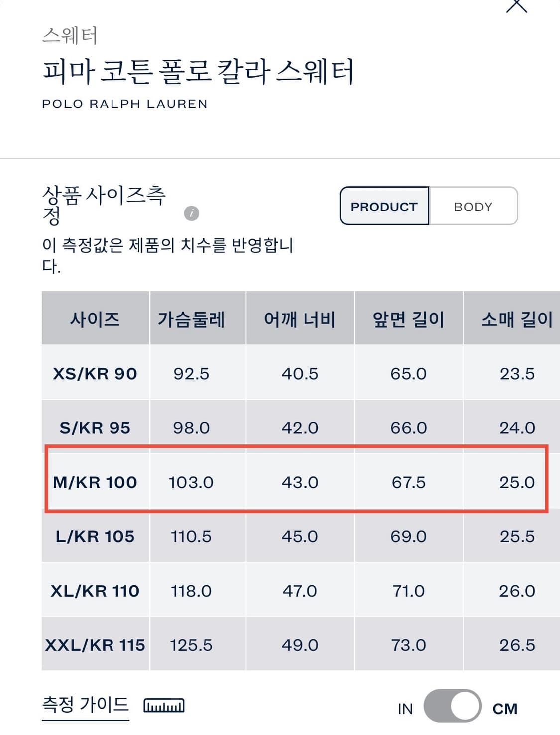Click the XL/KR 110 size label
This screenshot has height=735, width=560.
tap(96, 591)
